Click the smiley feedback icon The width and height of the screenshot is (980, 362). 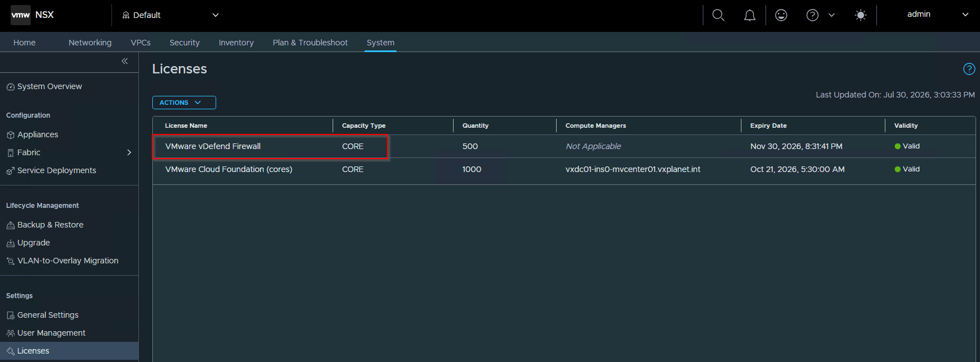coord(781,15)
